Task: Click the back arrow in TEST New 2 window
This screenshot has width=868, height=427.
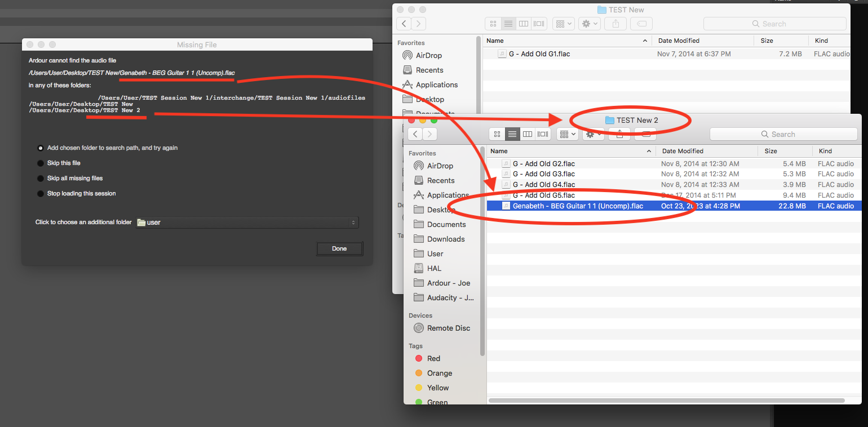Action: (x=415, y=134)
